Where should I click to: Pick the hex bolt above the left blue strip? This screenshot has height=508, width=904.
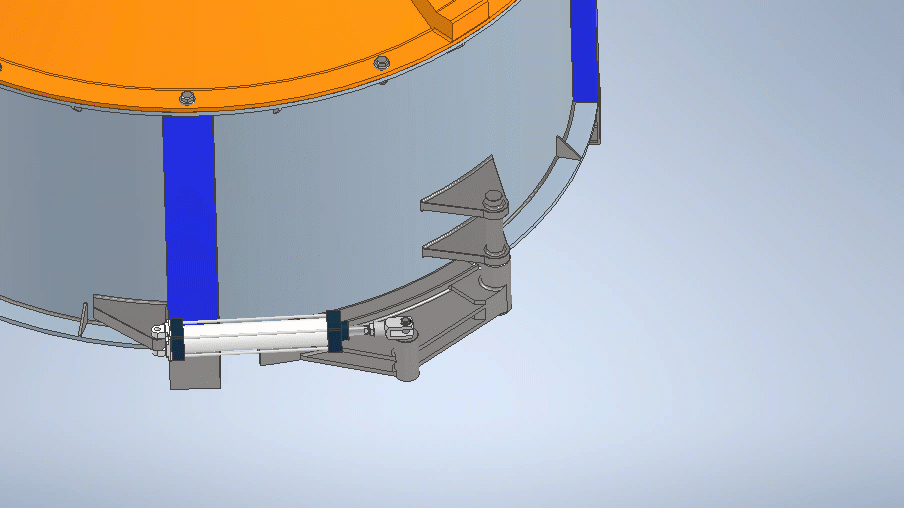pyautogui.click(x=187, y=98)
